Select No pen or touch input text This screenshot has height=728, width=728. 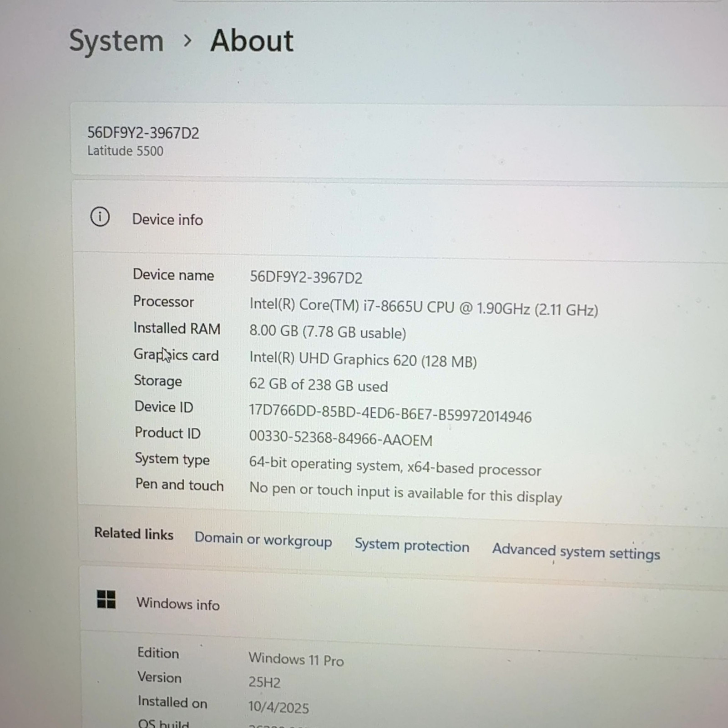[x=406, y=493]
